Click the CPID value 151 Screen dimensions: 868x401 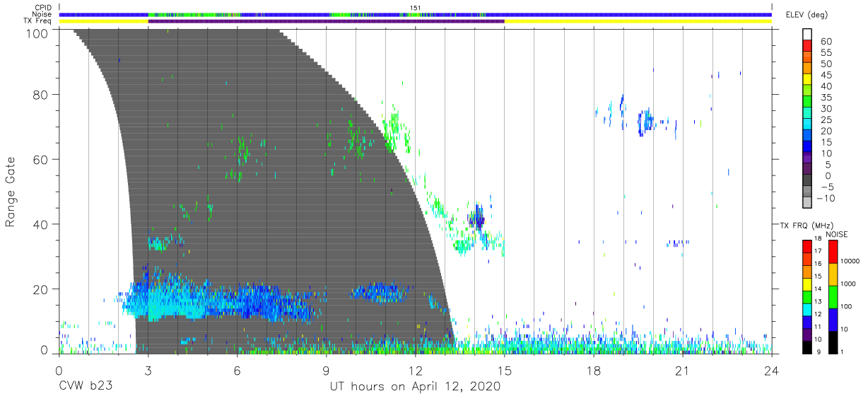[416, 8]
